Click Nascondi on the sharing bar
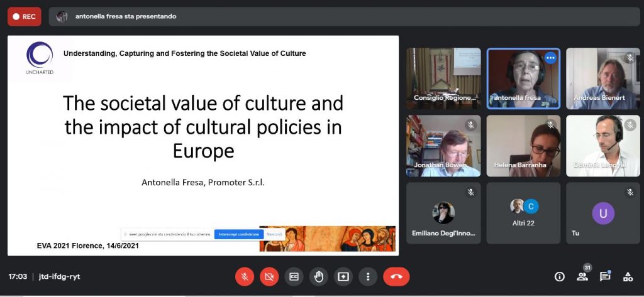Image resolution: width=644 pixels, height=297 pixels. pyautogui.click(x=274, y=234)
